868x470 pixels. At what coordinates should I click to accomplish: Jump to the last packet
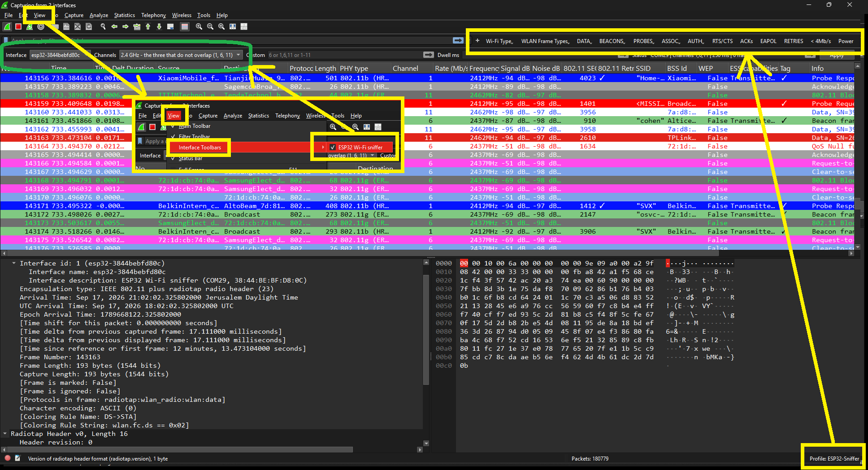(159, 27)
